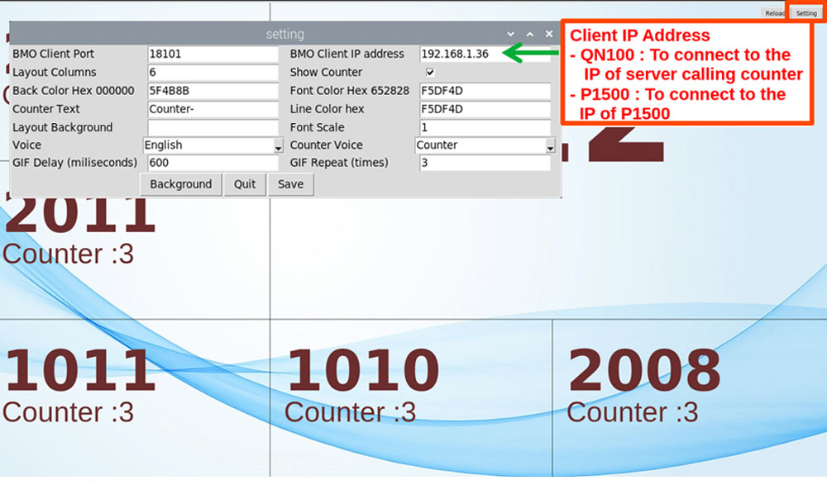Click the Back Color Hex field 5F4B8B
The width and height of the screenshot is (827, 504).
[x=213, y=91]
